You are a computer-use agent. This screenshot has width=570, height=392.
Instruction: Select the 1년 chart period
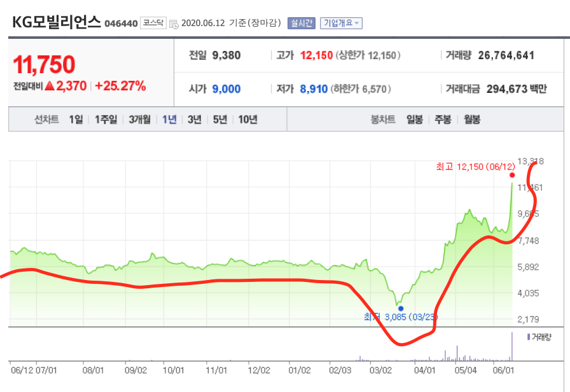point(169,119)
